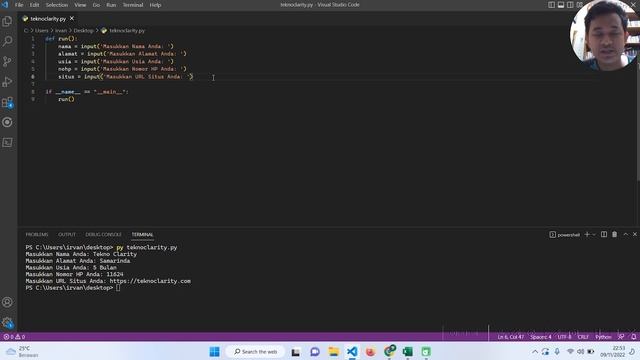640x360 pixels.
Task: Click the Search the web taskbar box
Action: (x=256, y=351)
